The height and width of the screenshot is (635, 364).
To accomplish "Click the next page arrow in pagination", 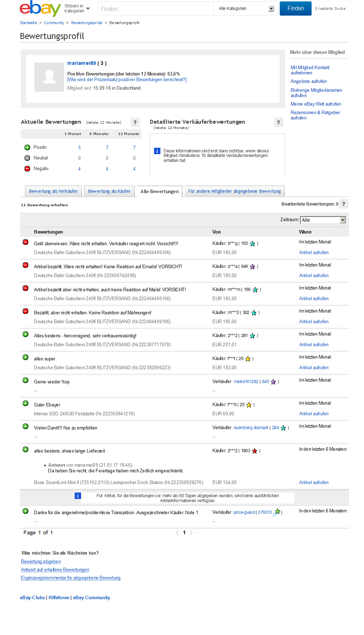I will tap(191, 533).
